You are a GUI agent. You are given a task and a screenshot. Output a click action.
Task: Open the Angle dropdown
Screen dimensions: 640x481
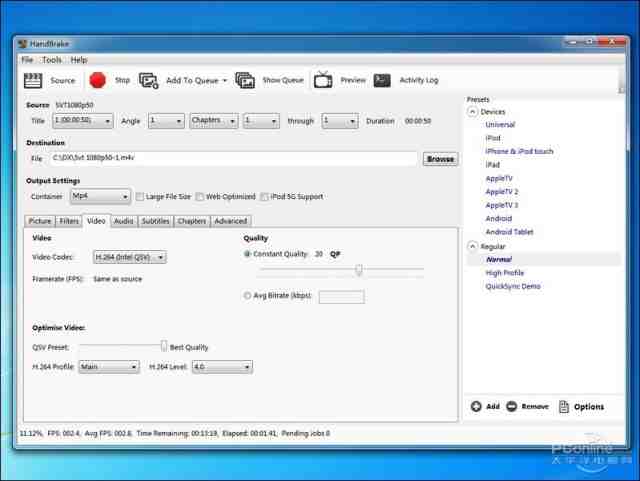(x=166, y=121)
